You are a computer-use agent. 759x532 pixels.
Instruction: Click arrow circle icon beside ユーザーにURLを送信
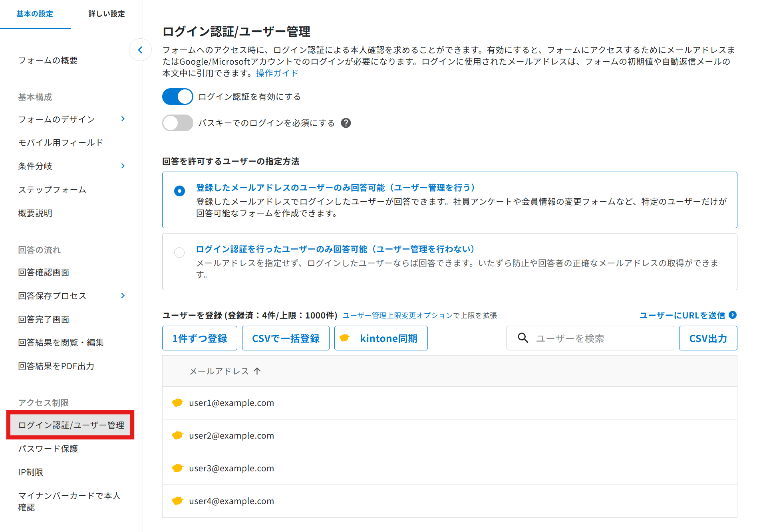[x=733, y=315]
